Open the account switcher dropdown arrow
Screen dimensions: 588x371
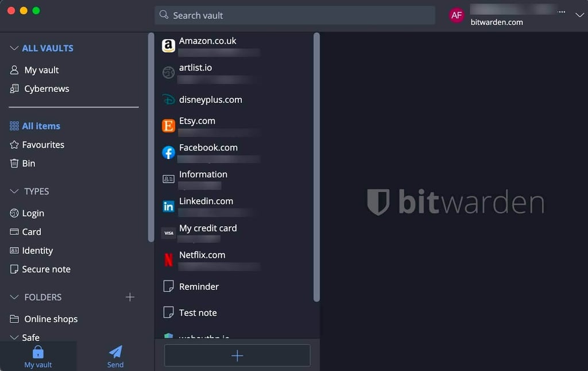click(579, 15)
